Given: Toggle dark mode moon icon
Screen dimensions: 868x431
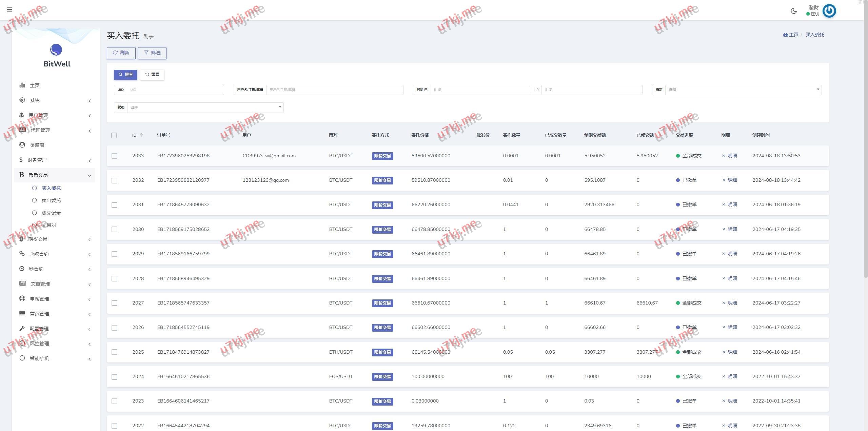Looking at the screenshot, I should (793, 11).
